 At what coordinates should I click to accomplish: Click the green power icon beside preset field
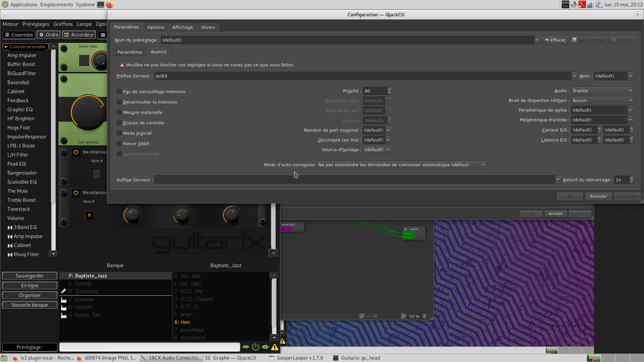point(256,347)
